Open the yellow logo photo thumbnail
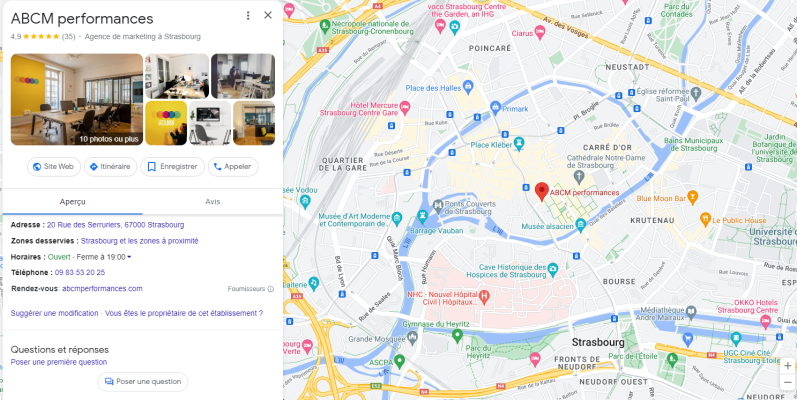The width and height of the screenshot is (797, 400). 166,123
